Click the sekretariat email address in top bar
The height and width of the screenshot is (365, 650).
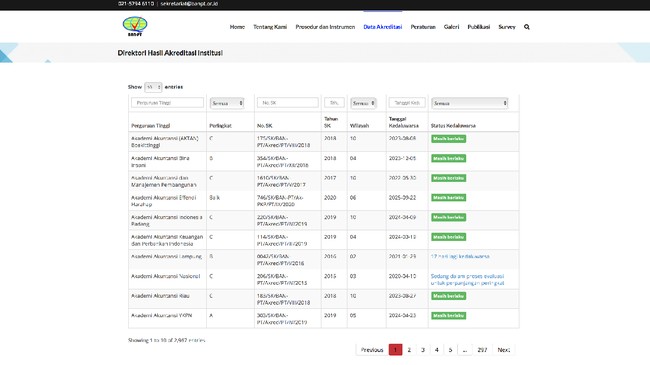click(x=189, y=4)
